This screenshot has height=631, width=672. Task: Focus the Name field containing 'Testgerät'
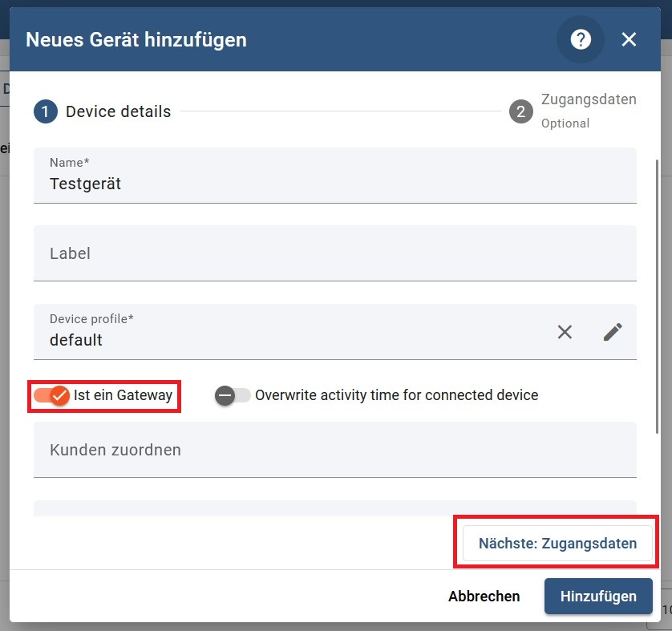(x=334, y=184)
